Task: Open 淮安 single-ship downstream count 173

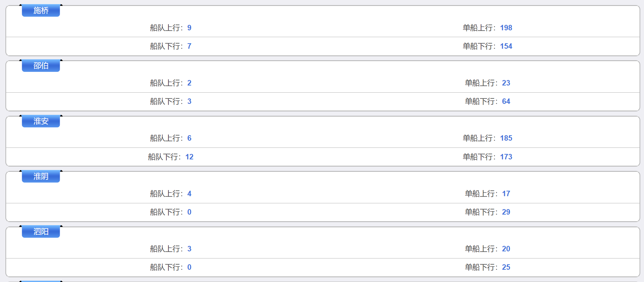Action: click(x=506, y=157)
